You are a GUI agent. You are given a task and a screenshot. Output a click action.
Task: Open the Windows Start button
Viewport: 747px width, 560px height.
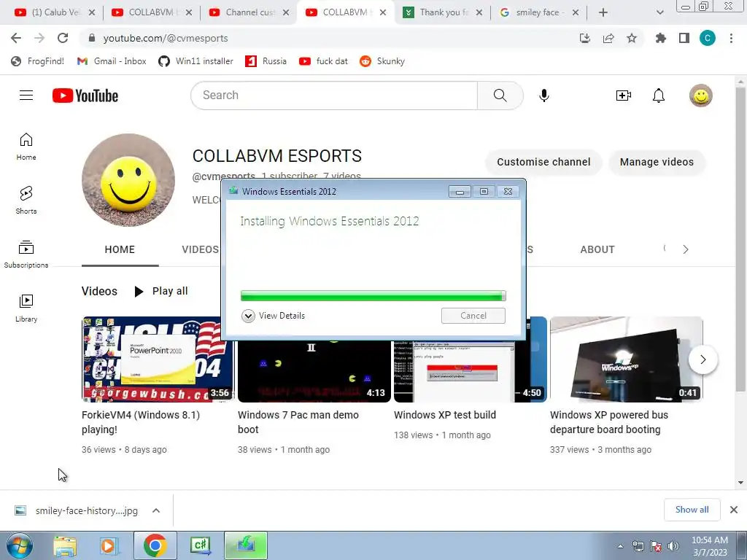tap(20, 546)
